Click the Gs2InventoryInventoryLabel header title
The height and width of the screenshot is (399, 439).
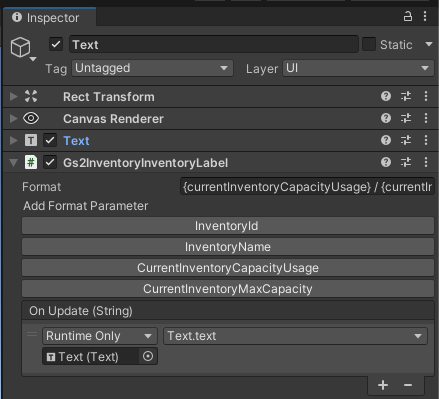(145, 163)
